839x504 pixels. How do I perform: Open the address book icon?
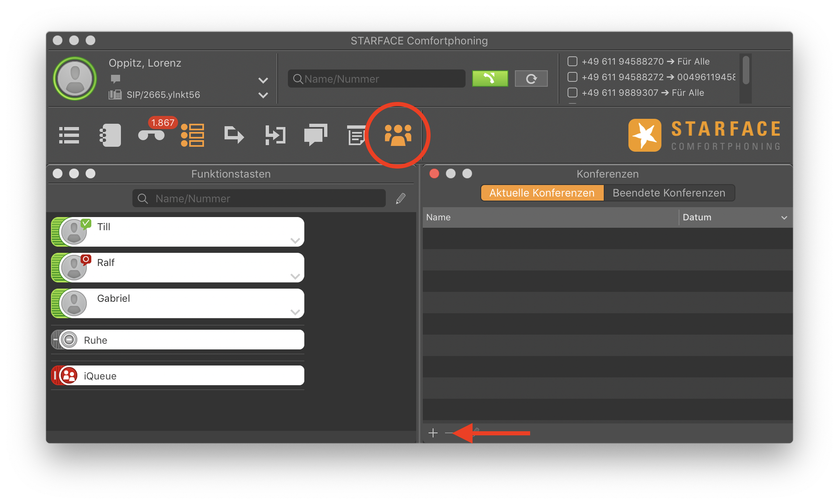110,135
